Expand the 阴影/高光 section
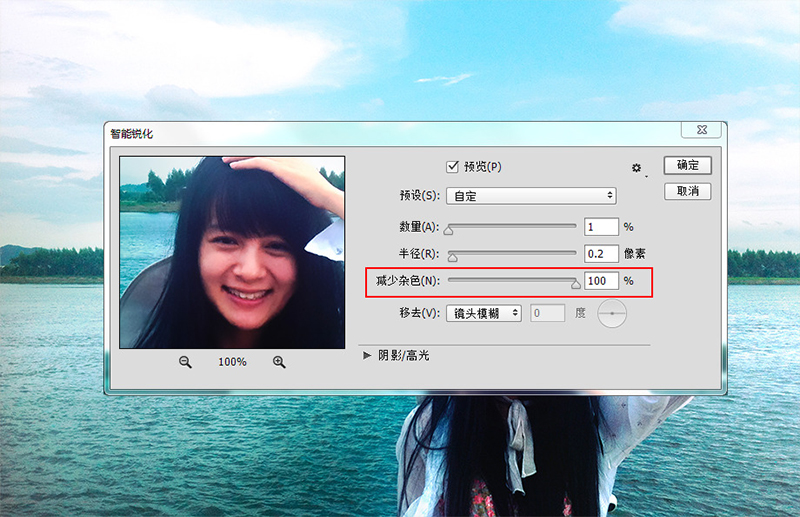The height and width of the screenshot is (517, 800). click(366, 355)
